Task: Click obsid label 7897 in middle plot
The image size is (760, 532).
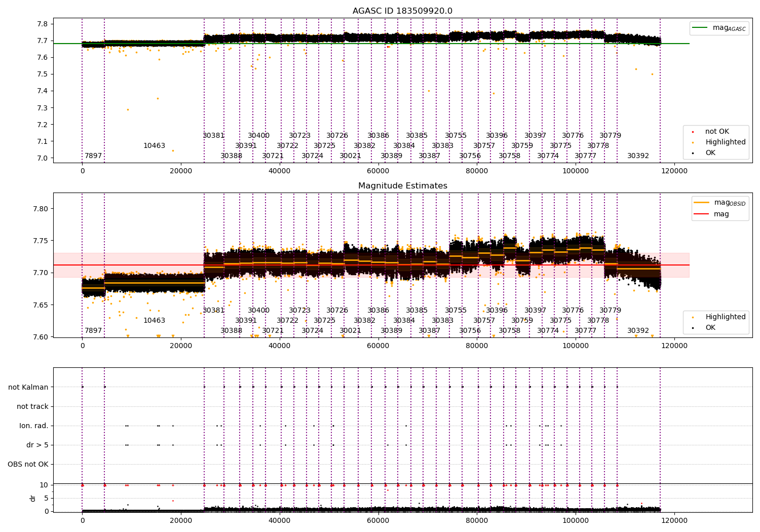Action: click(x=93, y=331)
